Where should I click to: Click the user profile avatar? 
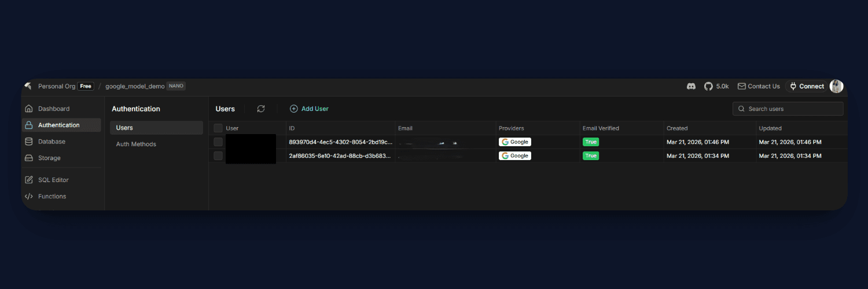pyautogui.click(x=836, y=86)
